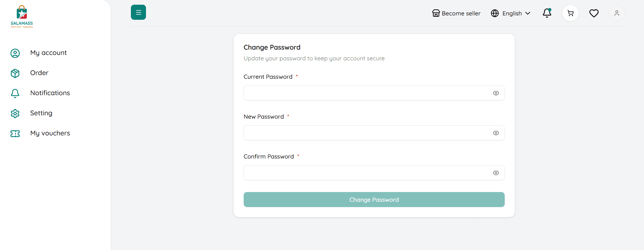
Task: Open the Order sidebar item
Action: pos(39,73)
